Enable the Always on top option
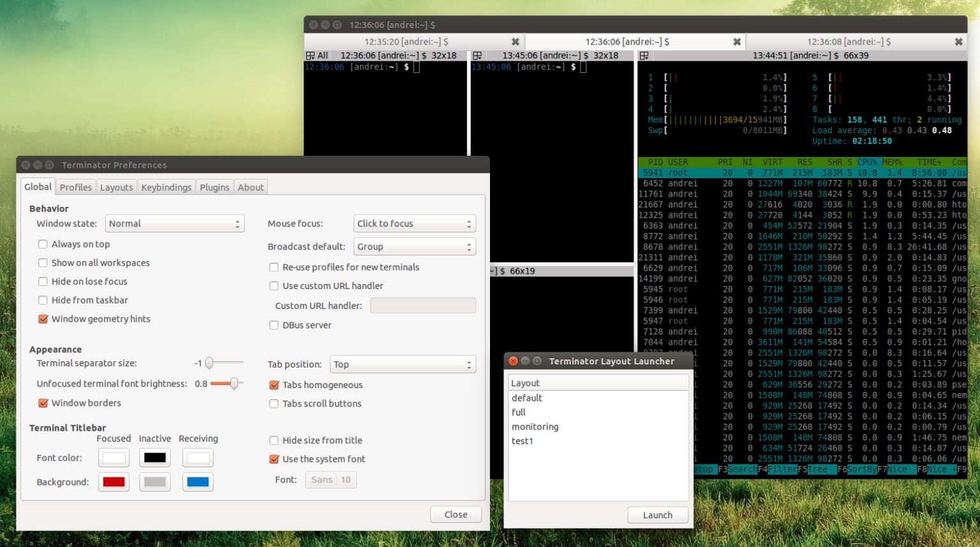This screenshot has height=547, width=980. tap(43, 244)
